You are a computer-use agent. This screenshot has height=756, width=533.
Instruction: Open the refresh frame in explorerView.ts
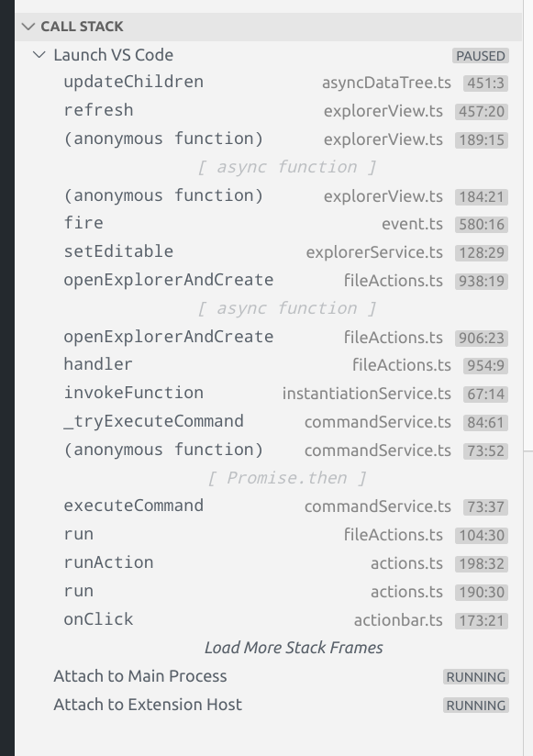point(96,110)
